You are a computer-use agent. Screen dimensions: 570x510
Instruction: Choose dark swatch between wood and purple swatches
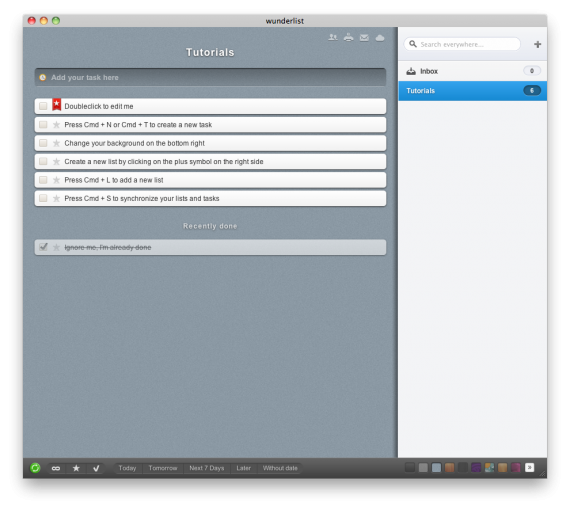[463, 467]
